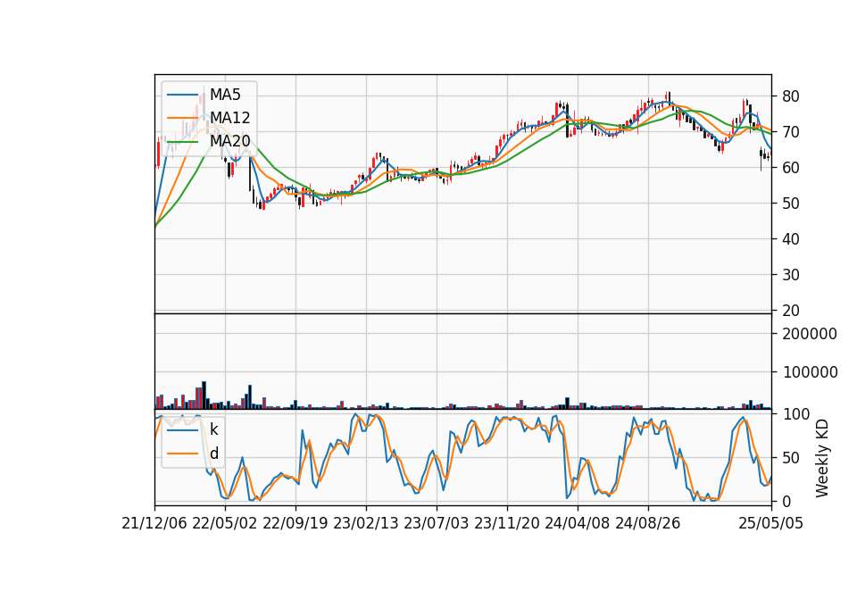This screenshot has width=857, height=616.
Task: Click the 22/09/19 date label
Action: click(295, 523)
